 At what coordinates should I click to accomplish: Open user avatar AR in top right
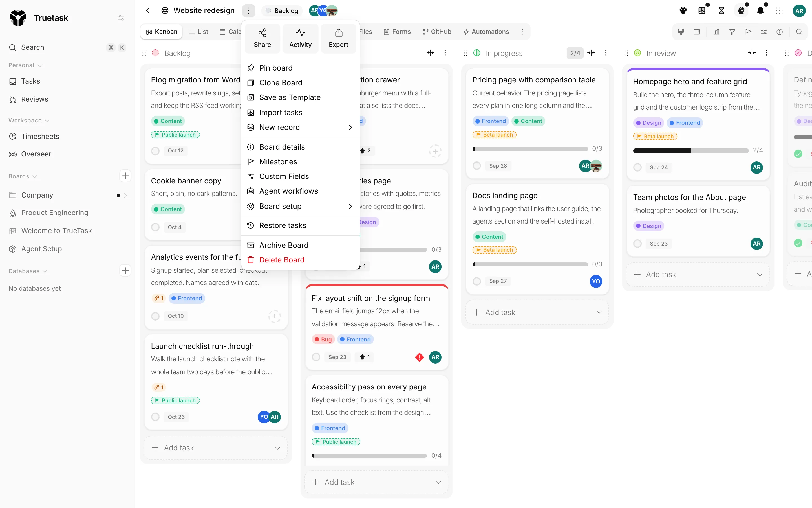click(x=799, y=10)
